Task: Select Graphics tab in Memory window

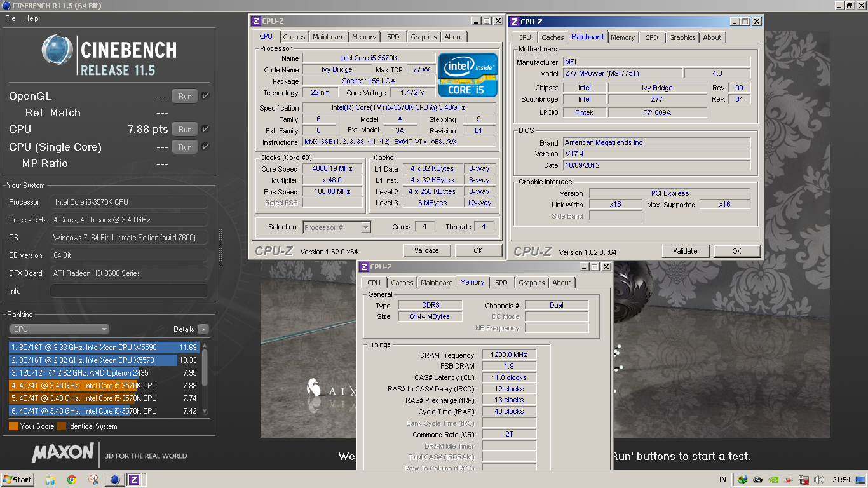Action: [531, 283]
